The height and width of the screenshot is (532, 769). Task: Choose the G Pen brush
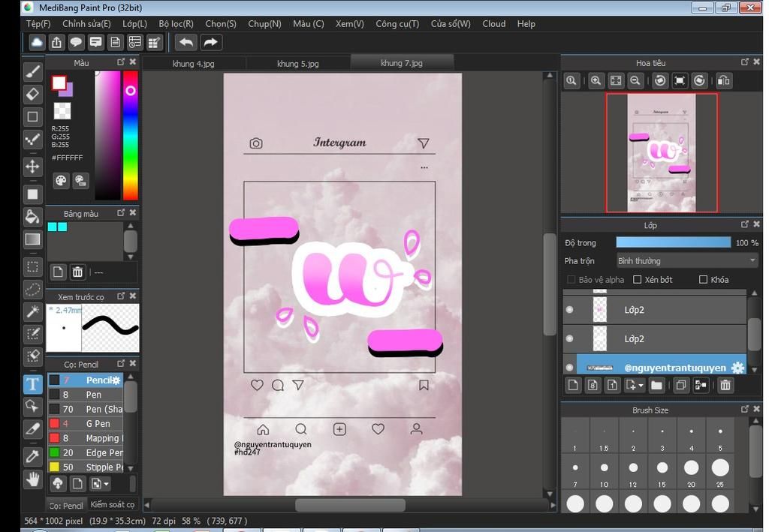pos(86,424)
